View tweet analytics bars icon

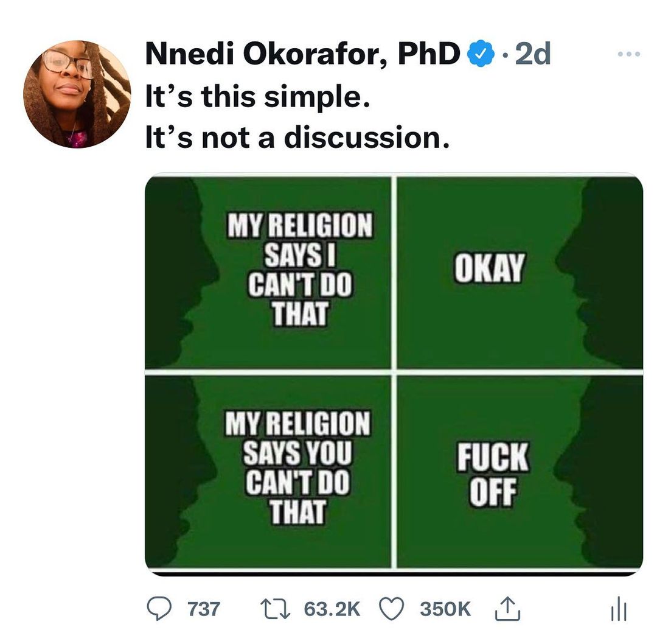618,609
